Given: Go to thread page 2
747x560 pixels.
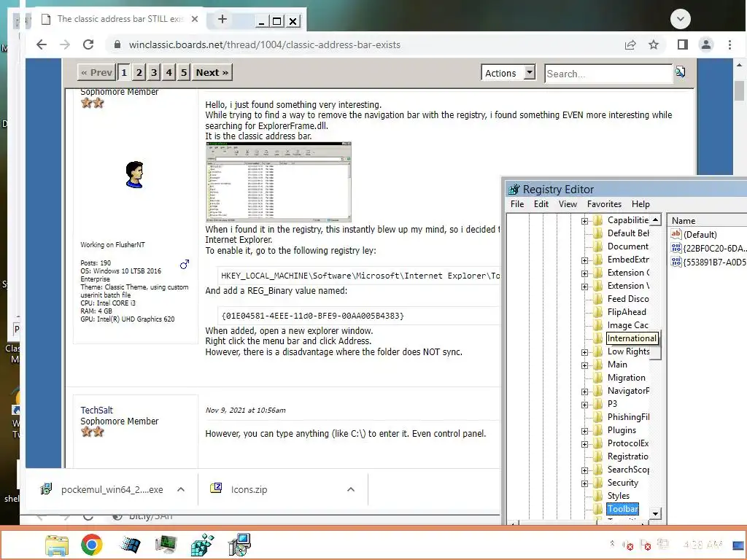Looking at the screenshot, I should (x=139, y=72).
